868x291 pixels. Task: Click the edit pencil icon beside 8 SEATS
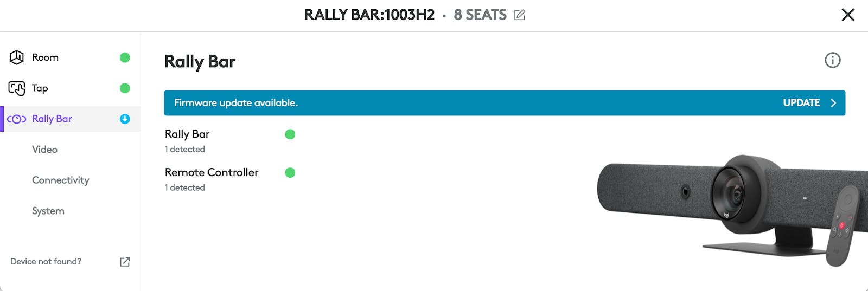coord(520,15)
